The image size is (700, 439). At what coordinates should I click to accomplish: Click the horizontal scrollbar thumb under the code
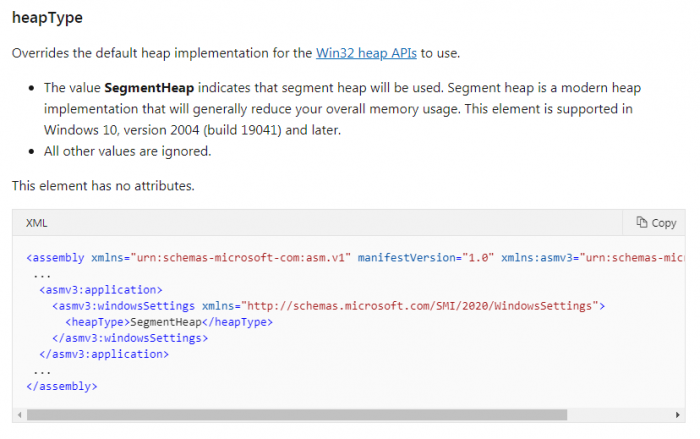(x=295, y=414)
